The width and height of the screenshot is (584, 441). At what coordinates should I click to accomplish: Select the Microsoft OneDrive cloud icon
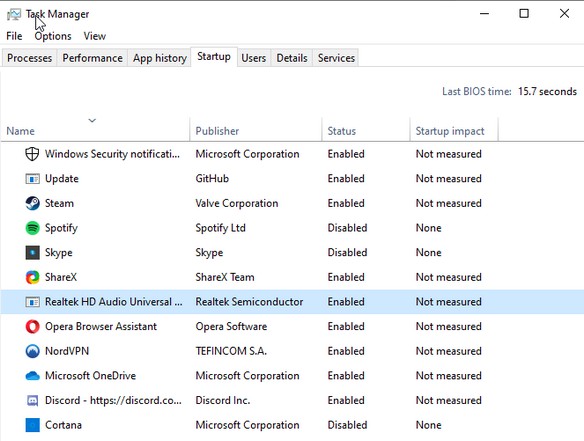pyautogui.click(x=32, y=376)
